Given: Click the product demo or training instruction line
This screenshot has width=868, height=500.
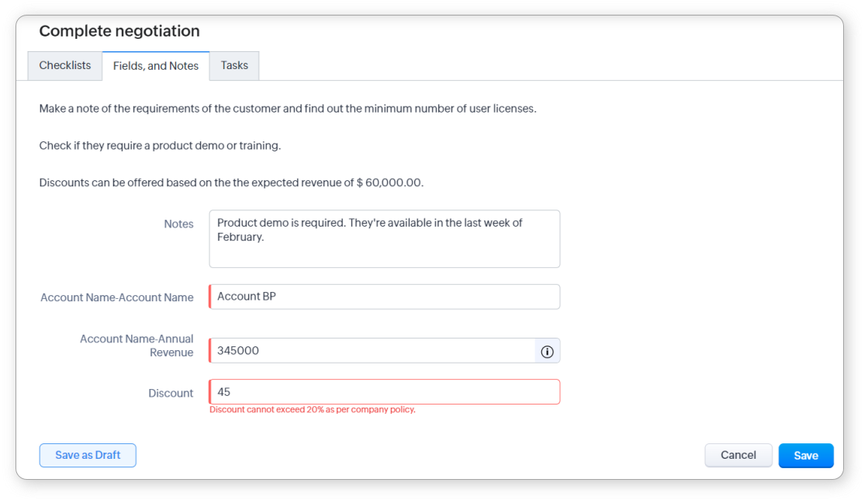Looking at the screenshot, I should [x=160, y=146].
